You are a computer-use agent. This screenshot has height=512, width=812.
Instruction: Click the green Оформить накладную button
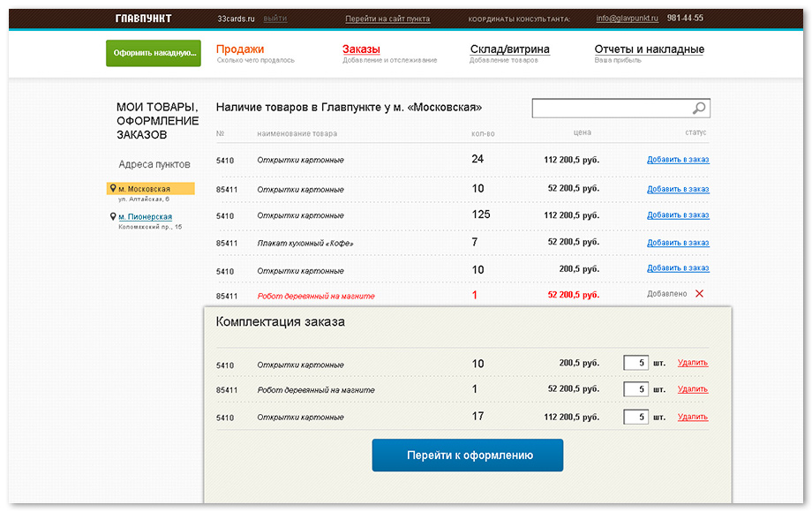pos(154,53)
